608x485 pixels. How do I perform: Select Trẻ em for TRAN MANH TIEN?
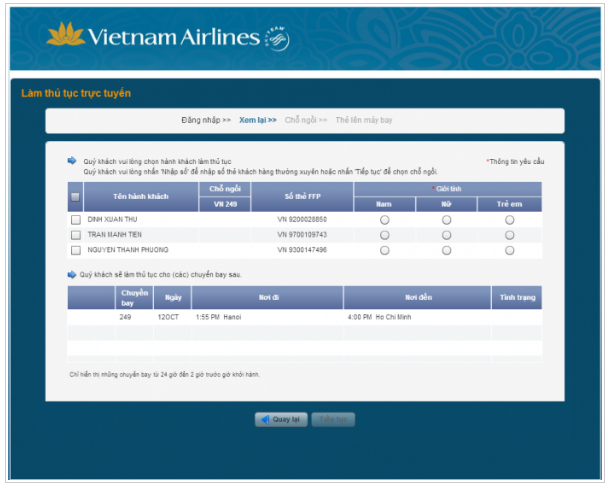tap(510, 235)
